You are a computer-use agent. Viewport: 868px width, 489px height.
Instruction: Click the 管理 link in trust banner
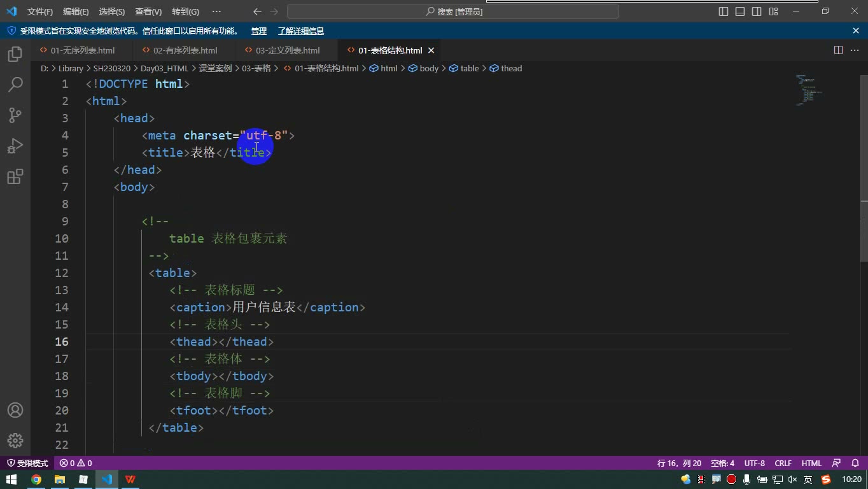pos(259,31)
